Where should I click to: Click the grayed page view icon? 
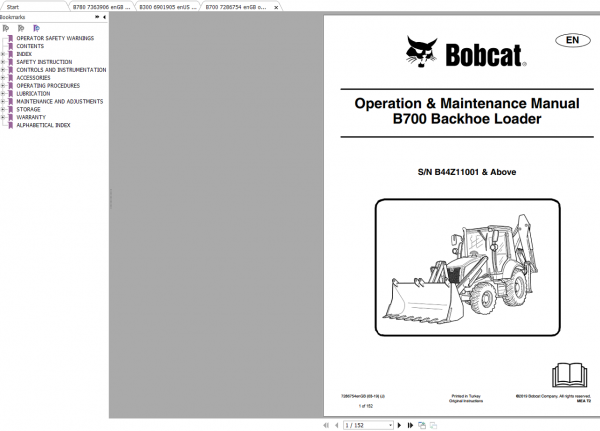tap(433, 425)
